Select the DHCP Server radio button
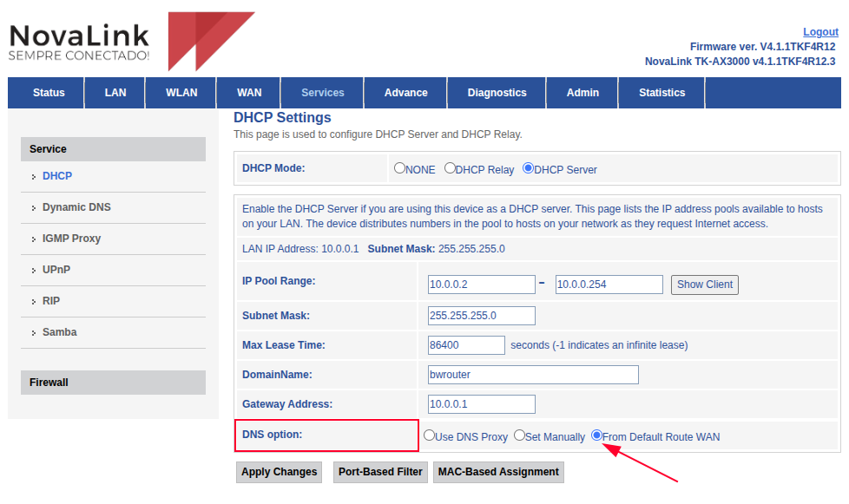Image resolution: width=849 pixels, height=504 pixels. (x=528, y=168)
